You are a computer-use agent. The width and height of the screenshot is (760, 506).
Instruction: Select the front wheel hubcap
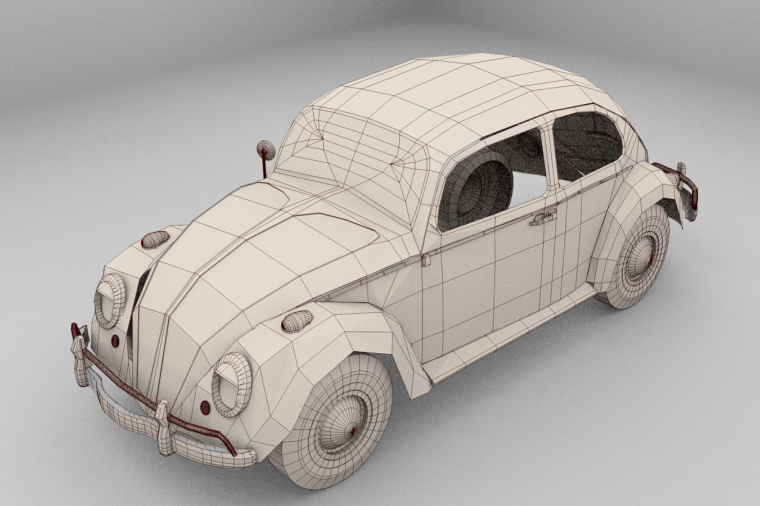[x=341, y=418]
